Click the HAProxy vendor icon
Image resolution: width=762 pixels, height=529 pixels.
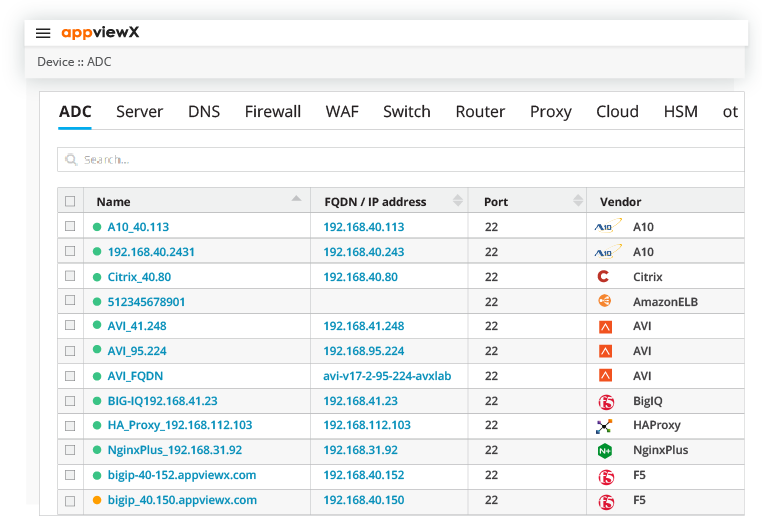(x=604, y=426)
